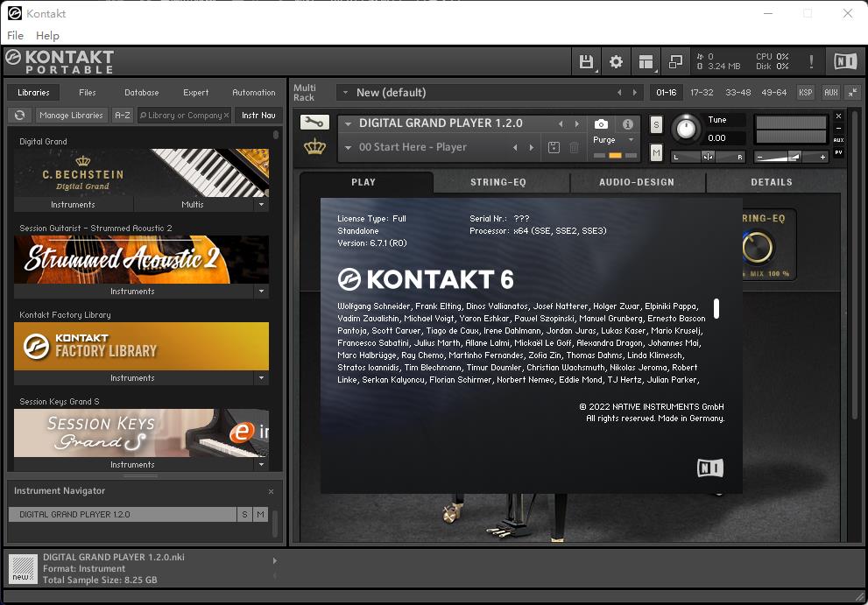Open the Options gear settings

pos(616,61)
